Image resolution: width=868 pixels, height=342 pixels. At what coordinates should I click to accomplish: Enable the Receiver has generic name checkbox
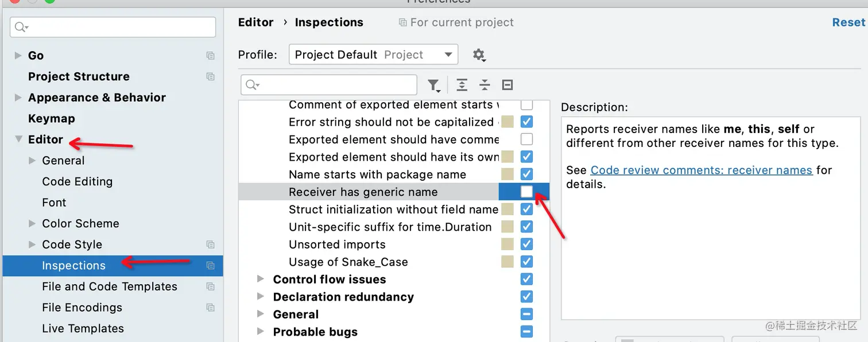point(526,192)
